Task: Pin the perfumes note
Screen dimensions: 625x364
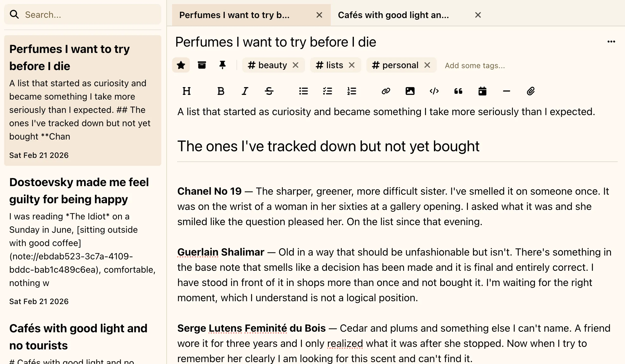Action: 222,65
